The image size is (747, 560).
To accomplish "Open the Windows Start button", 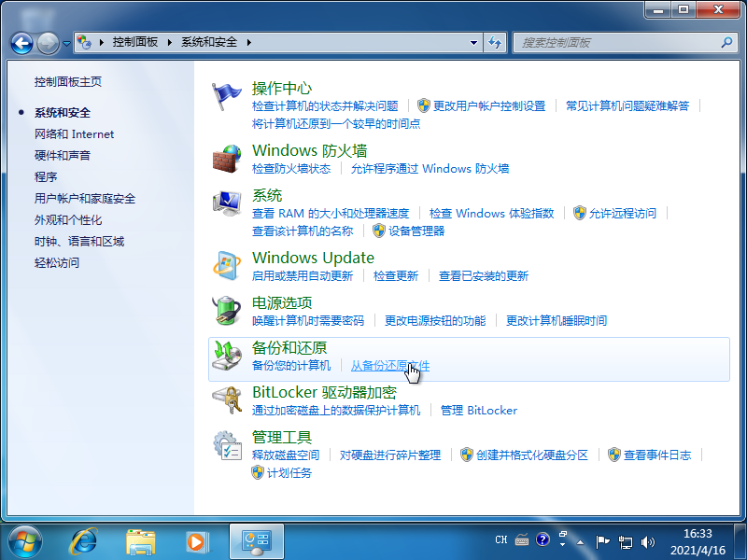I will pyautogui.click(x=25, y=541).
